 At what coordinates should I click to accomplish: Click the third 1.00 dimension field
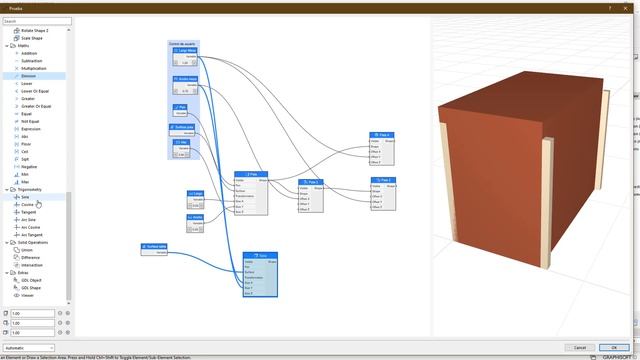tap(32, 333)
